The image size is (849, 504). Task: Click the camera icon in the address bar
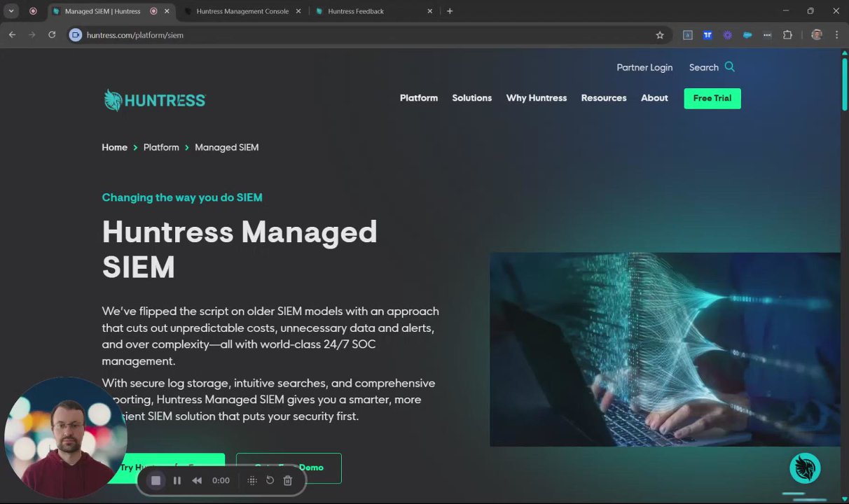pyautogui.click(x=76, y=35)
